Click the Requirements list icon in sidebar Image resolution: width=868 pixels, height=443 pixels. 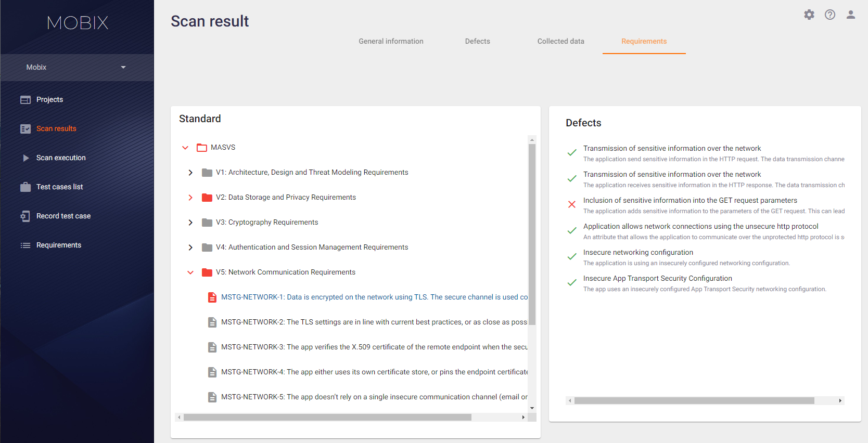coord(25,245)
